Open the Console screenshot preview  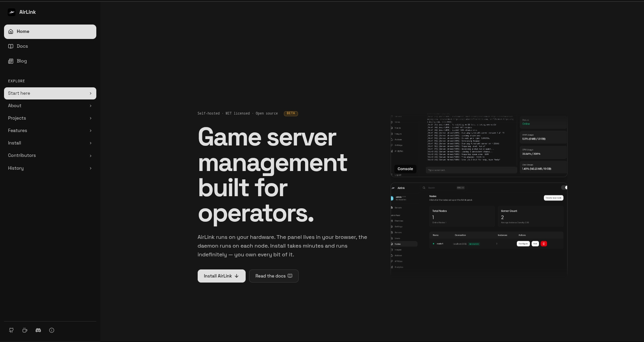coord(479,145)
